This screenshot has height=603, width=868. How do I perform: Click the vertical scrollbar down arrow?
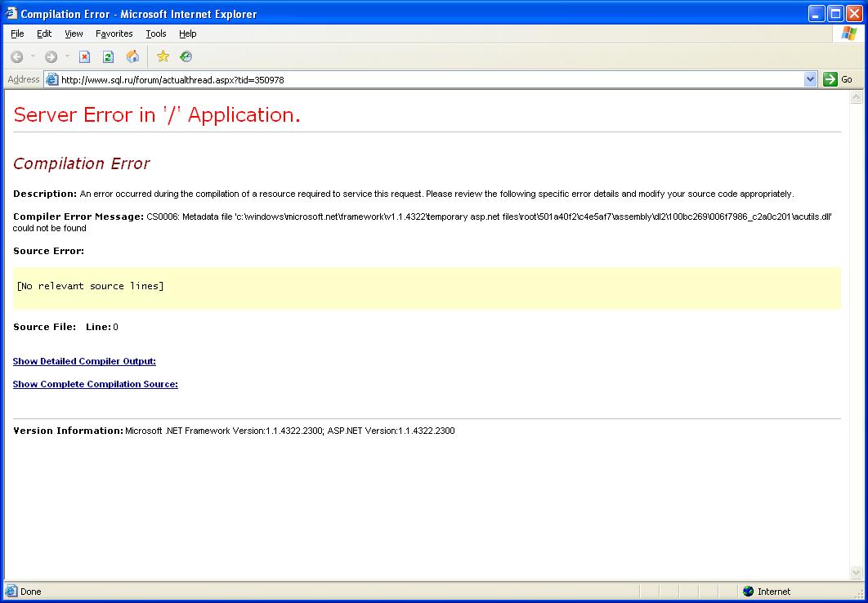(x=856, y=573)
